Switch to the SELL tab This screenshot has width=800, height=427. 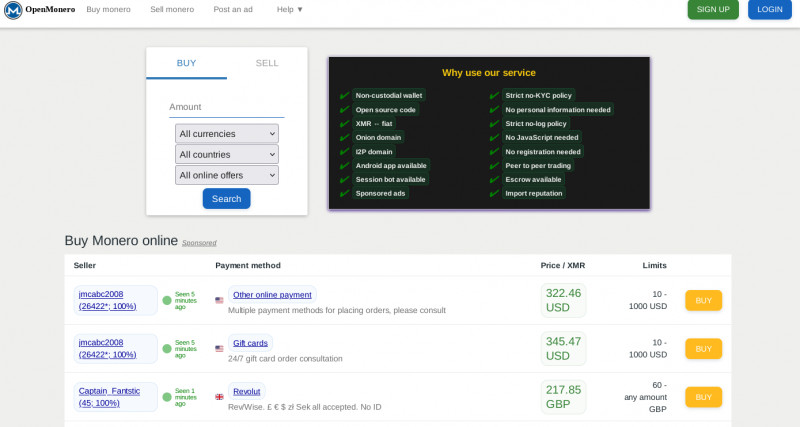[267, 63]
